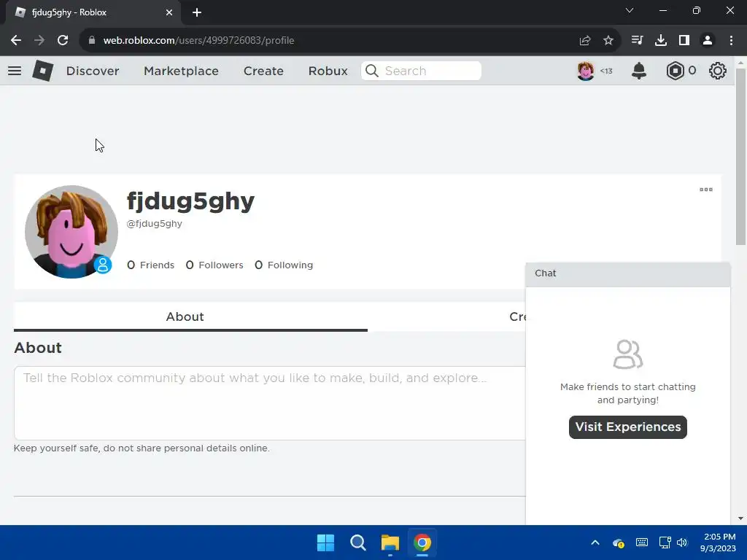Click the browser forward arrow
The image size is (747, 560).
(x=39, y=41)
